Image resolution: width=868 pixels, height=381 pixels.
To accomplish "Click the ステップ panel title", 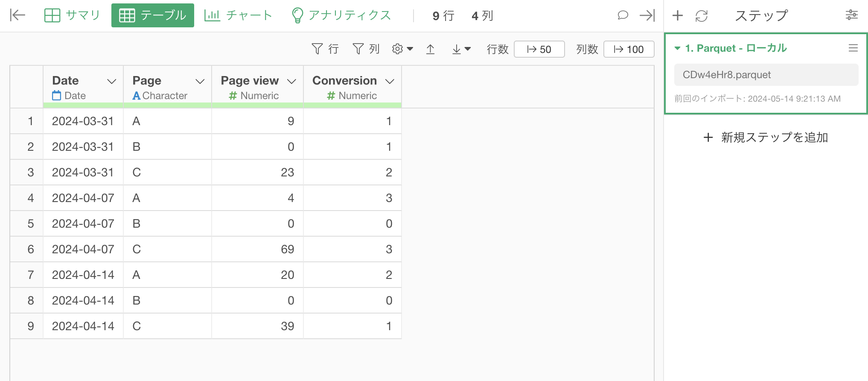I will [x=761, y=16].
